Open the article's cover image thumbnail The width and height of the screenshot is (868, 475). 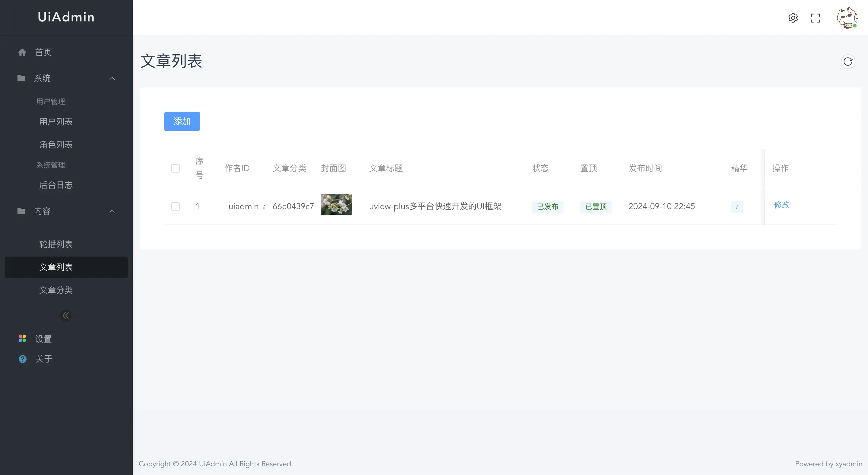click(336, 204)
